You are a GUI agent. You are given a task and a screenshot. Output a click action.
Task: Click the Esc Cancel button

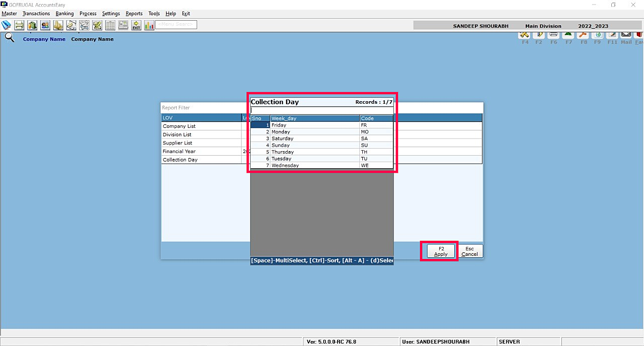coord(469,251)
